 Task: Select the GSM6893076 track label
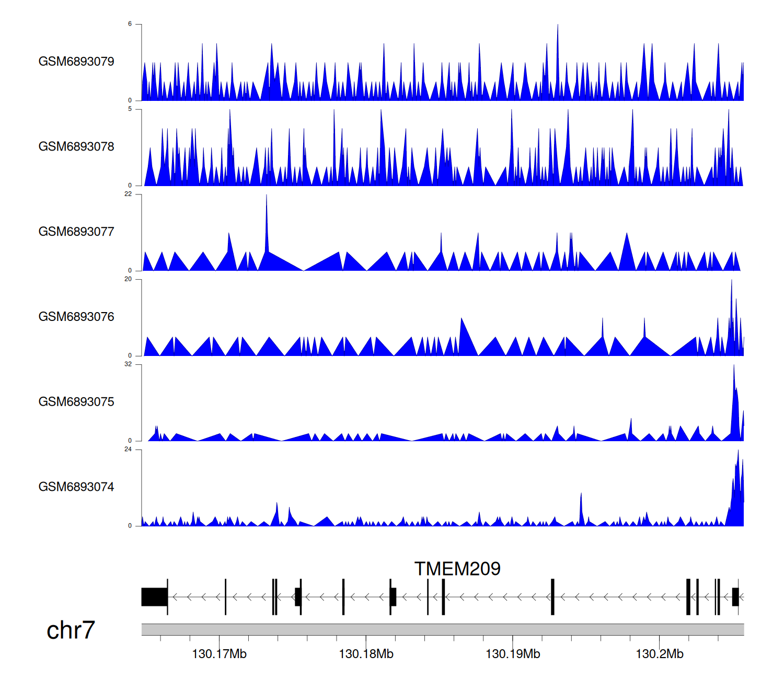coord(76,317)
